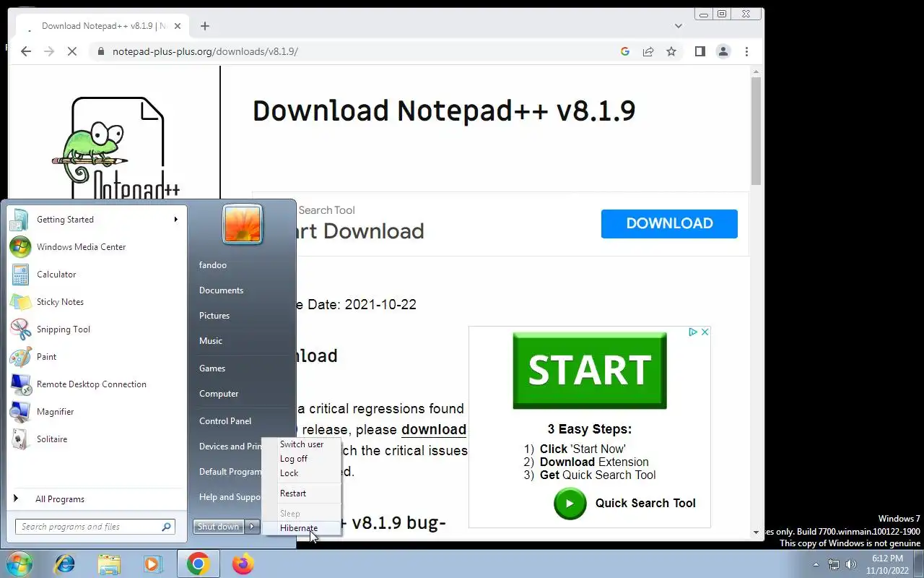Click AdChoices triangle icon on ad
The width and height of the screenshot is (924, 578).
pos(692,332)
